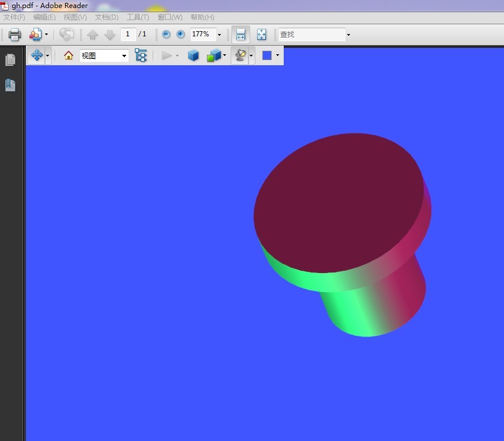Toggle fit one full page

pyautogui.click(x=262, y=35)
